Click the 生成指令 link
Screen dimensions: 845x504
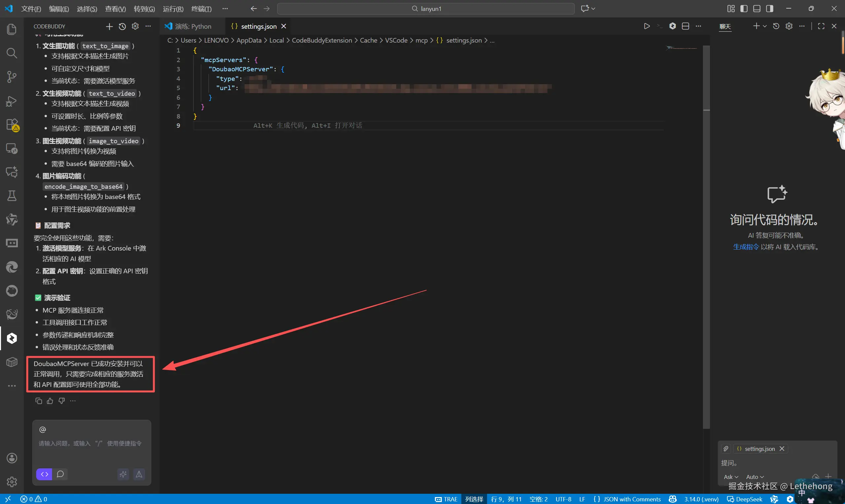[x=746, y=247]
